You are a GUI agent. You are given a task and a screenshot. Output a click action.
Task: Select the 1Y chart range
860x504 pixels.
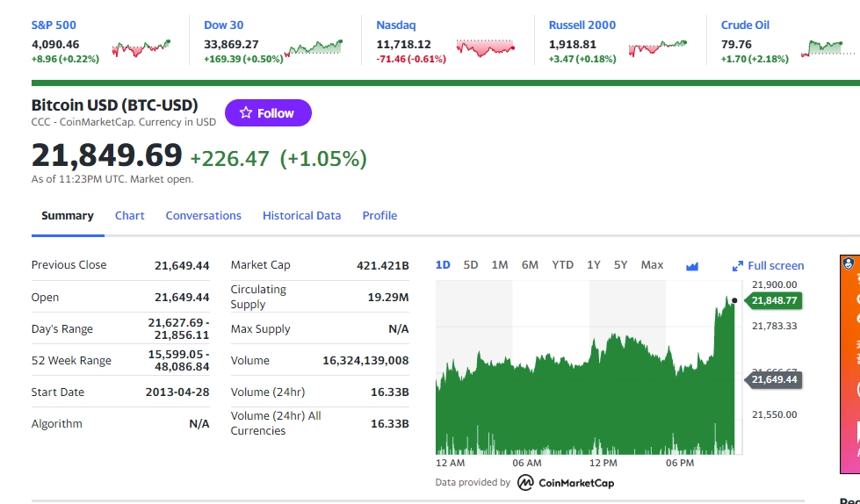[594, 265]
